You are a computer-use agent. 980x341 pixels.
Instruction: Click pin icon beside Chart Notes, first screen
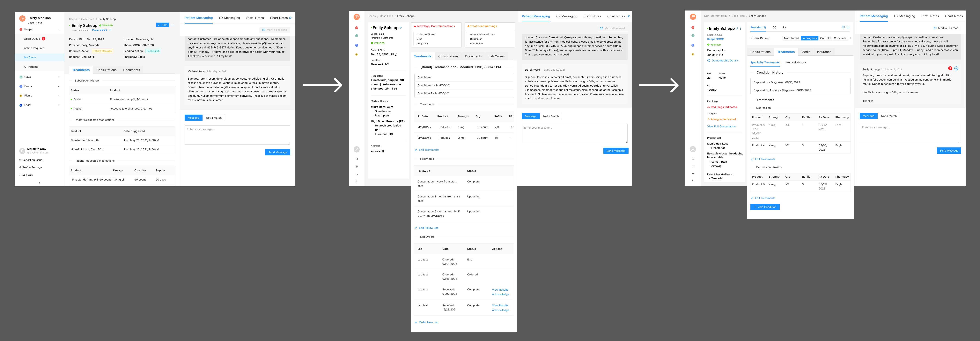point(290,18)
